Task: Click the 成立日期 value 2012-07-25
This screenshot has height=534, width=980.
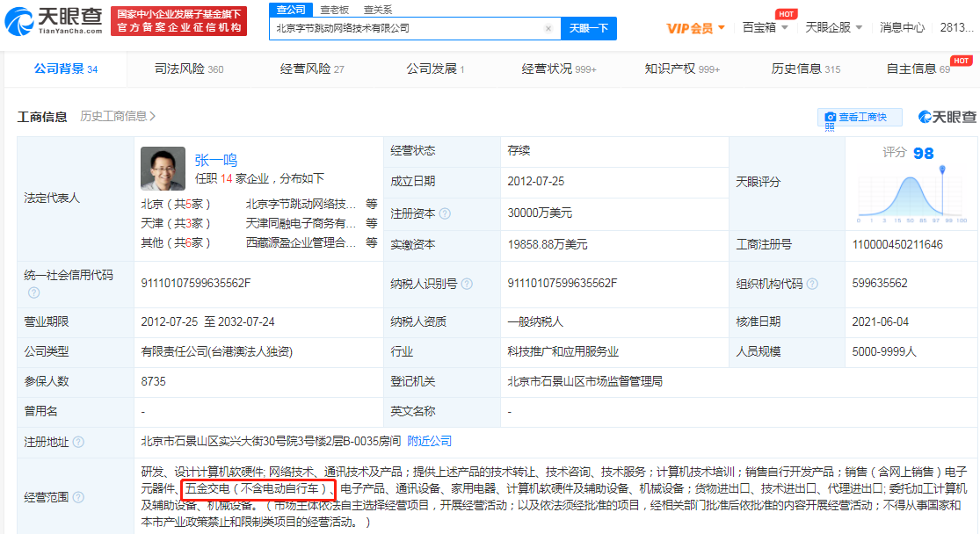Action: 535,182
